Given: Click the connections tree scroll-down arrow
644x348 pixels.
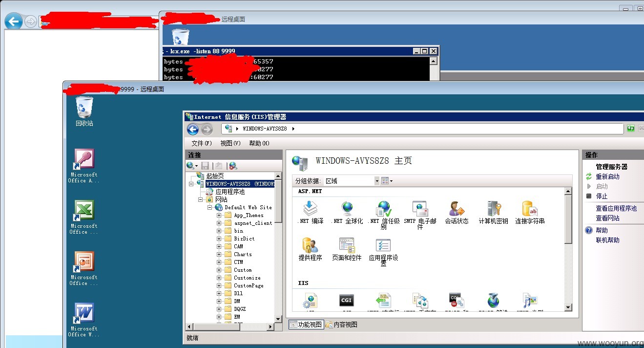Looking at the screenshot, I should coord(278,319).
